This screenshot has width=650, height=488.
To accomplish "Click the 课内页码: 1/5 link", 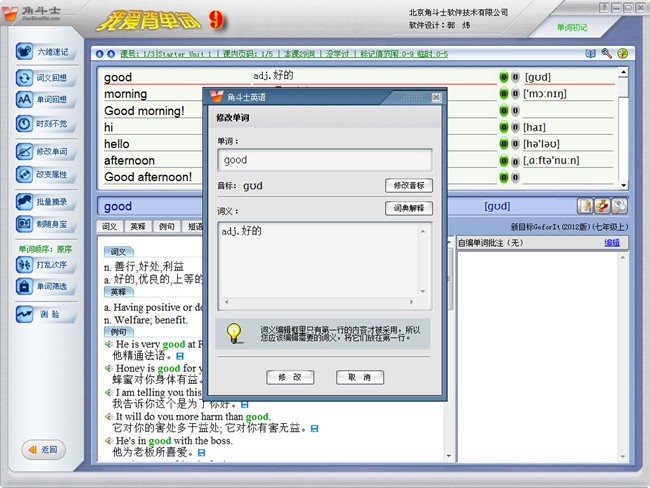I will click(x=248, y=54).
